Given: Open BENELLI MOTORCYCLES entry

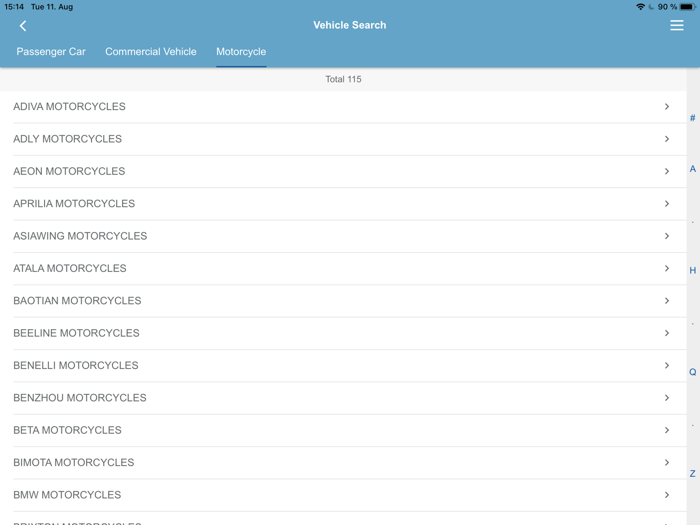Looking at the screenshot, I should (343, 366).
